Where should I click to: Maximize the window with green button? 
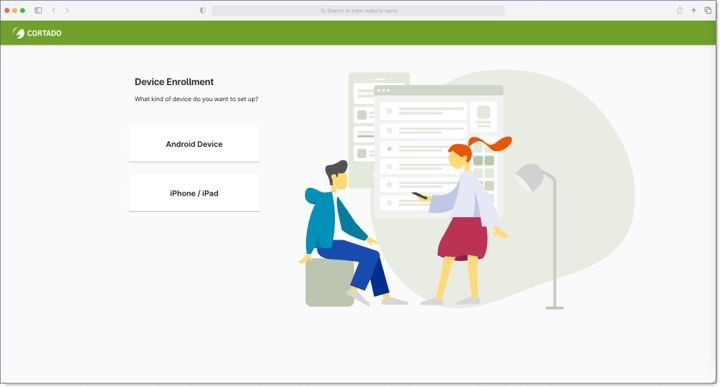pos(22,10)
